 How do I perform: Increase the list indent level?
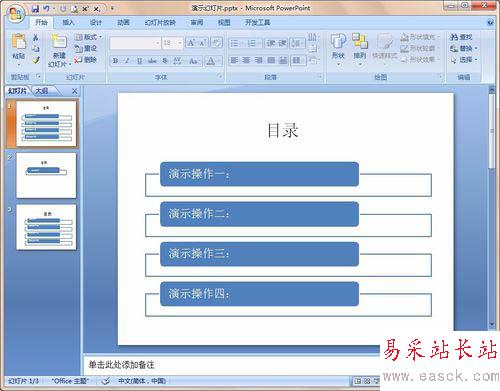click(x=282, y=43)
